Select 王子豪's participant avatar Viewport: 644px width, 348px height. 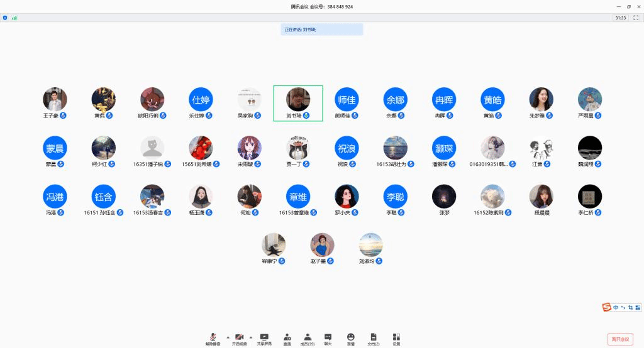55,99
